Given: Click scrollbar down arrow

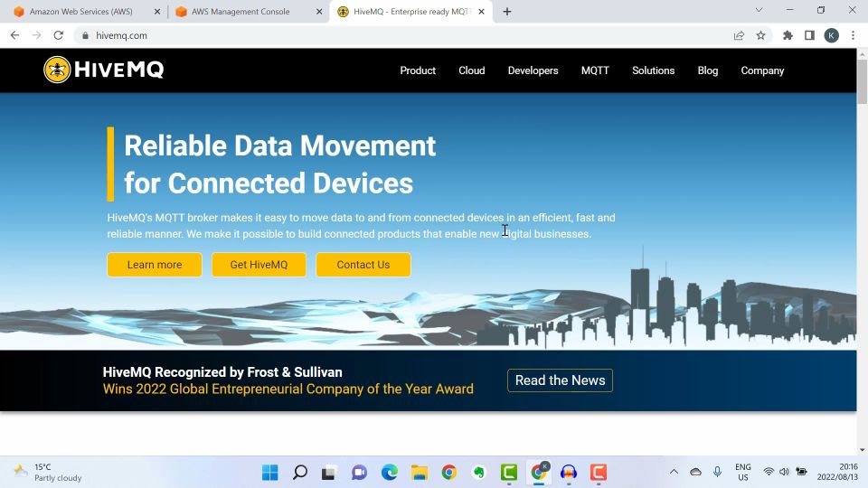Looking at the screenshot, I should (x=862, y=450).
